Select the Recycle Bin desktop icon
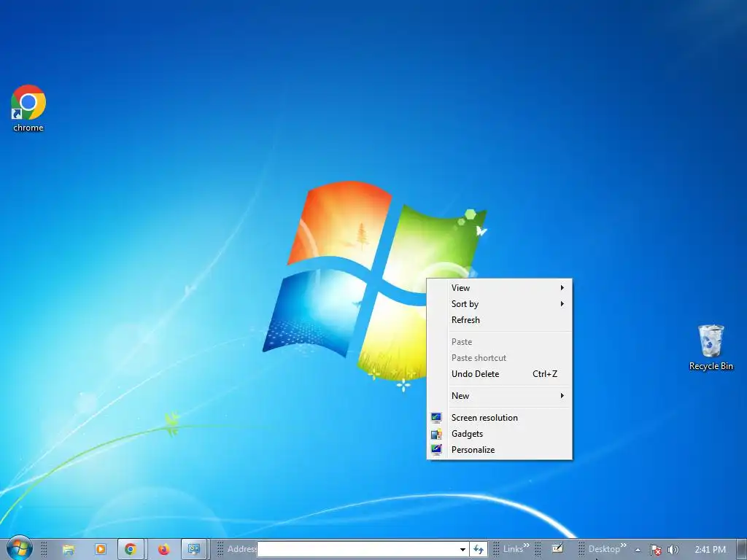The width and height of the screenshot is (747, 560). tap(711, 348)
